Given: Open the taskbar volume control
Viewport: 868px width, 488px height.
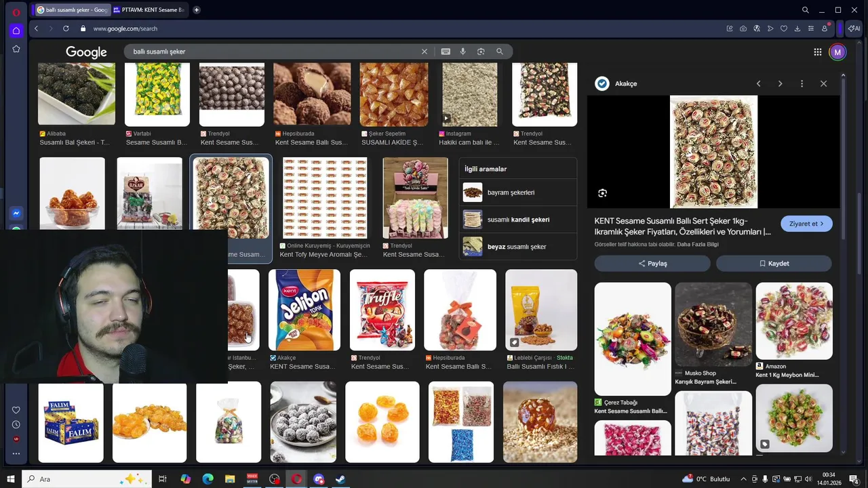Looking at the screenshot, I should (x=808, y=479).
